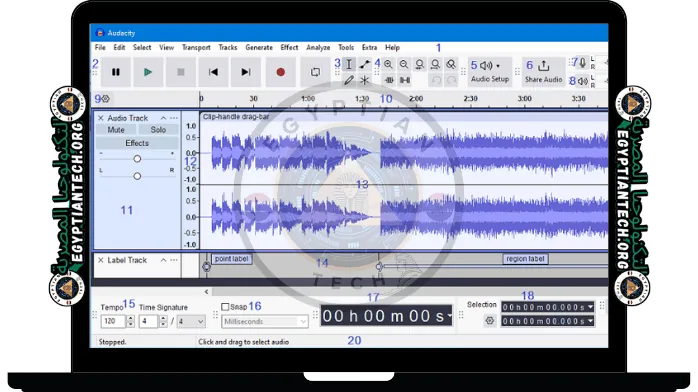Click the record meter microphone icon
The width and height of the screenshot is (698, 392).
583,63
